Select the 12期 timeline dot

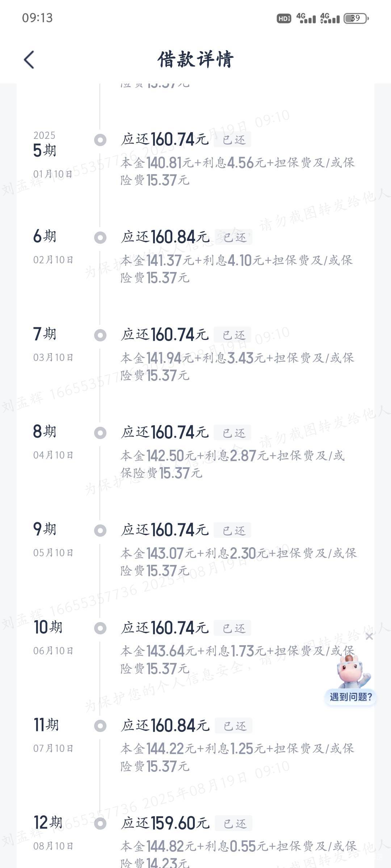click(100, 824)
